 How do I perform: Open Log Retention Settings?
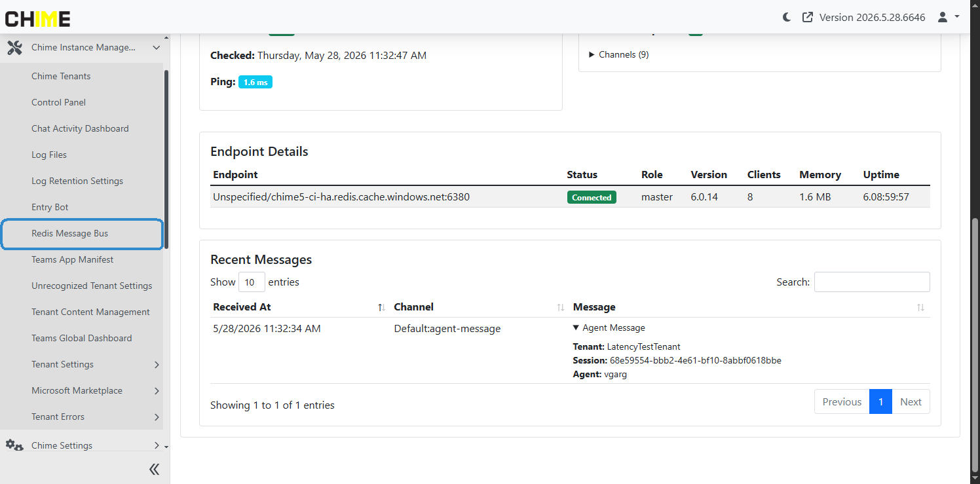point(77,181)
